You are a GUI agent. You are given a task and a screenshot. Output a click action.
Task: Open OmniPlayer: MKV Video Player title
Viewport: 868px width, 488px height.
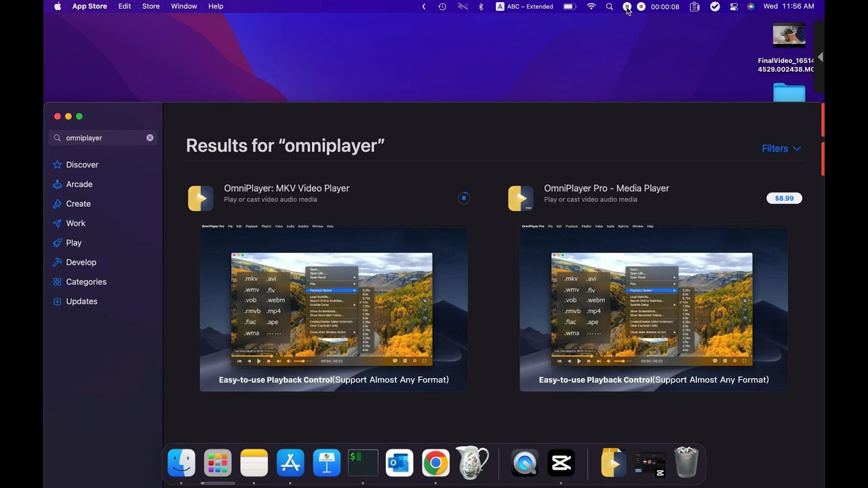coord(287,188)
